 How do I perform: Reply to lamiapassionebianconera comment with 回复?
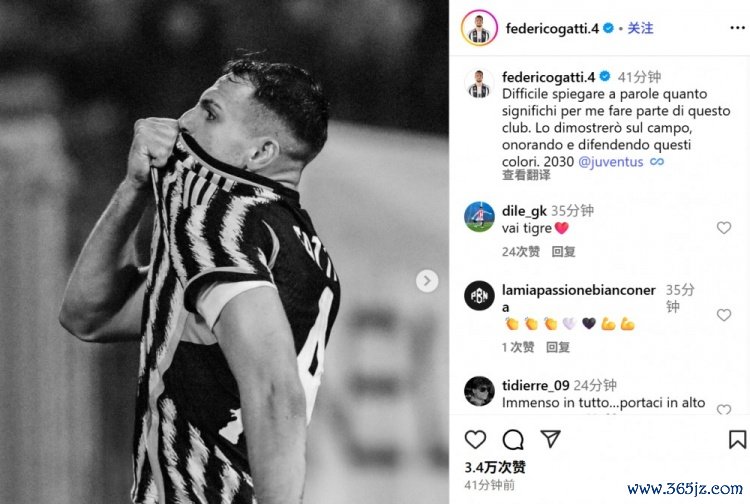tap(558, 347)
